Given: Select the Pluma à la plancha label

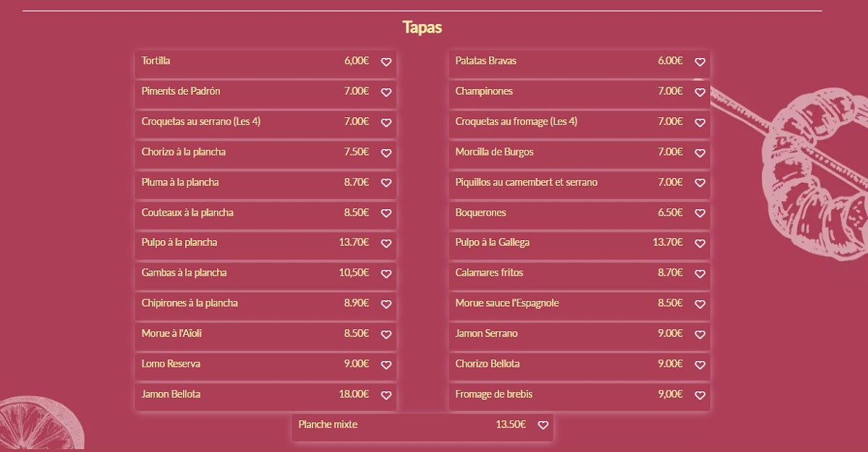Looking at the screenshot, I should point(180,182).
